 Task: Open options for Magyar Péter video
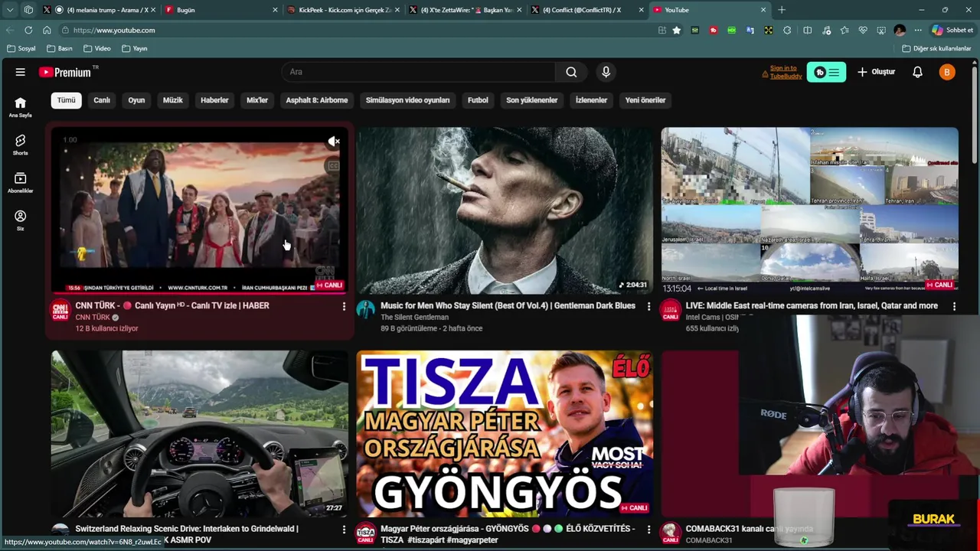click(x=648, y=529)
